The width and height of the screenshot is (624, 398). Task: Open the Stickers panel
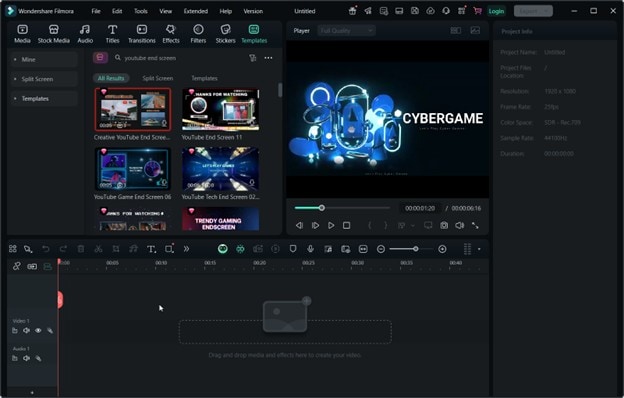(226, 34)
